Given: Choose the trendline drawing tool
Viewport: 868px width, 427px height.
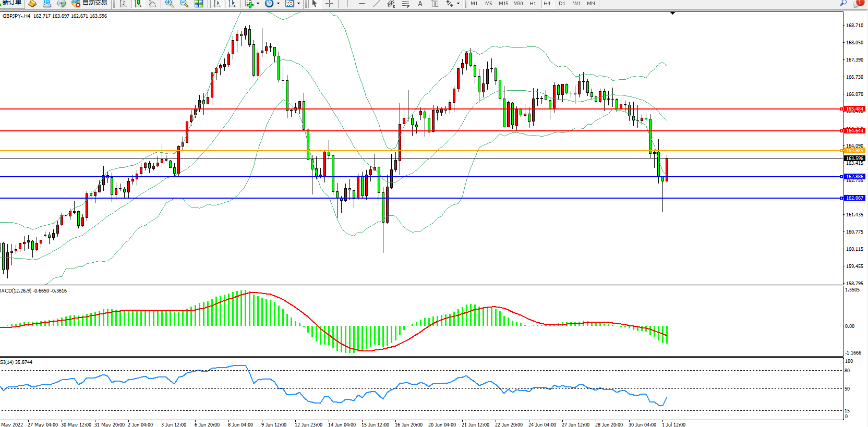Looking at the screenshot, I should [377, 4].
